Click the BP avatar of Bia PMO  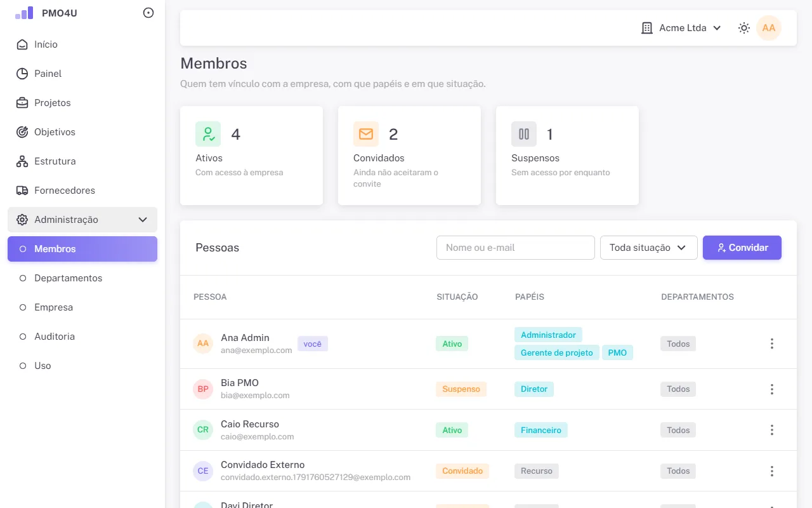(x=203, y=389)
